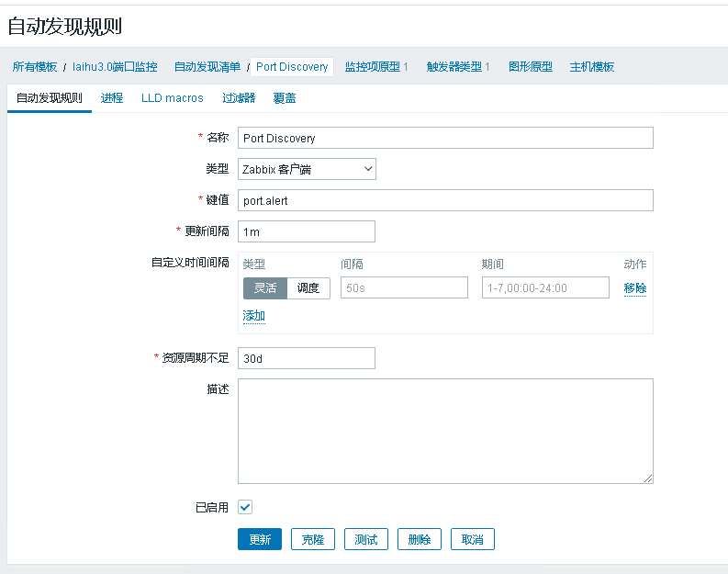The width and height of the screenshot is (728, 574).
Task: Click the 移除 link in custom intervals
Action: 635,288
